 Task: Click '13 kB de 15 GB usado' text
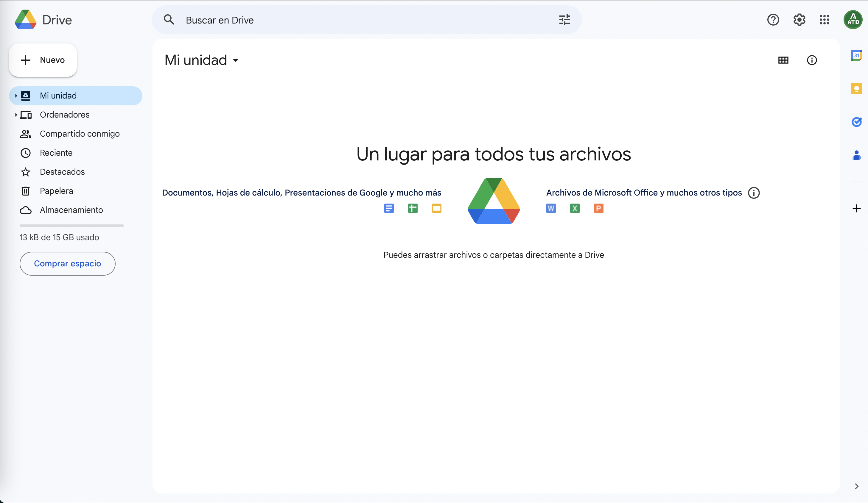click(x=59, y=238)
